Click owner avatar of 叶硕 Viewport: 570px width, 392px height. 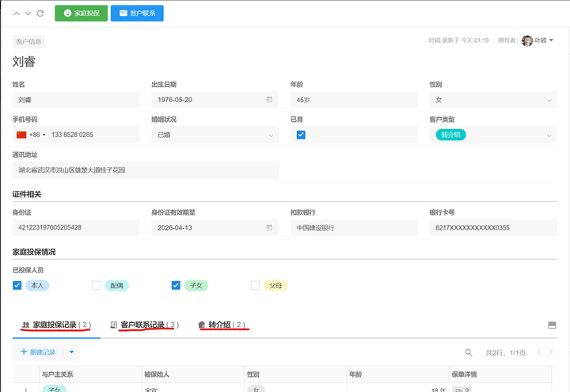point(527,40)
